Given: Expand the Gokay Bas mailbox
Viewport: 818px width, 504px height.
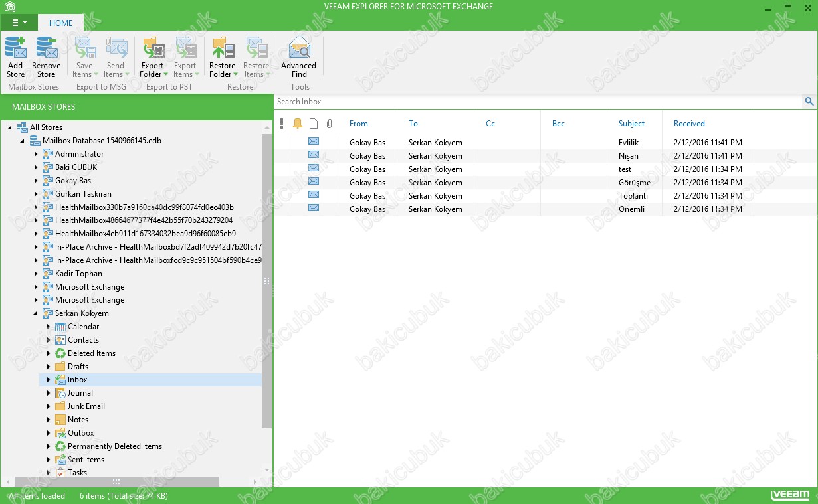Looking at the screenshot, I should click(36, 181).
